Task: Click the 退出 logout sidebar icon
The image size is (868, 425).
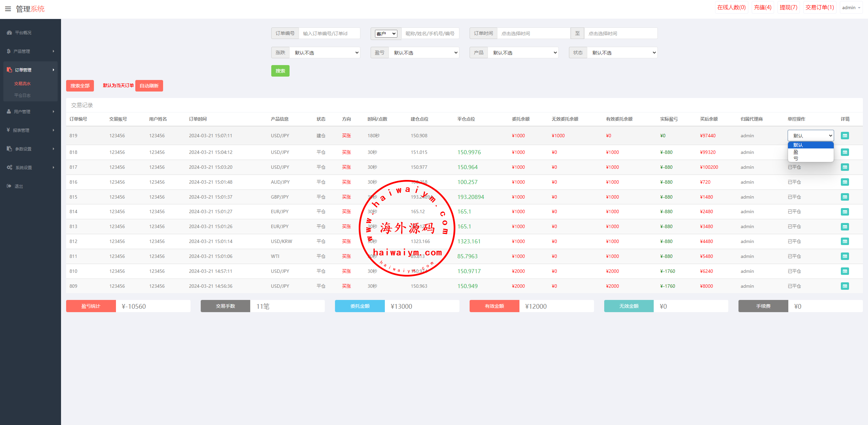Action: [x=9, y=186]
